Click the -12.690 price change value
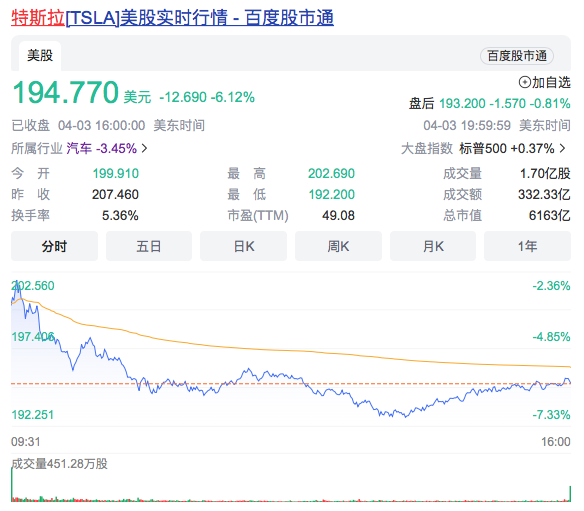 pyautogui.click(x=183, y=97)
